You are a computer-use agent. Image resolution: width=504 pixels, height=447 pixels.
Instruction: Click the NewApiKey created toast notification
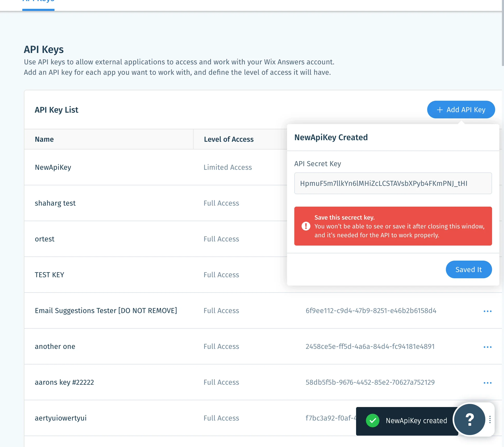407,421
